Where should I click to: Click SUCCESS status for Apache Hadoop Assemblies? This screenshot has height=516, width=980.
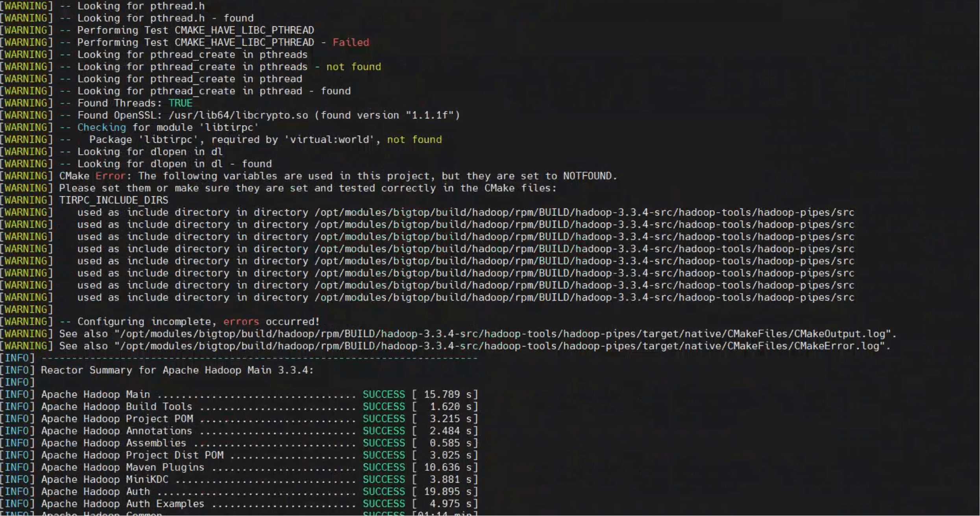pos(383,443)
